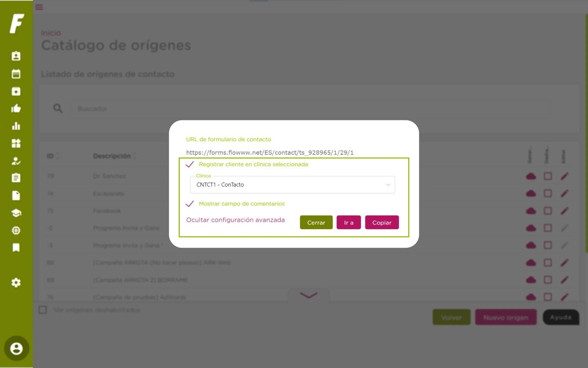This screenshot has height=368, width=588.
Task: Open the graduation cap sidebar icon
Action: tap(16, 213)
